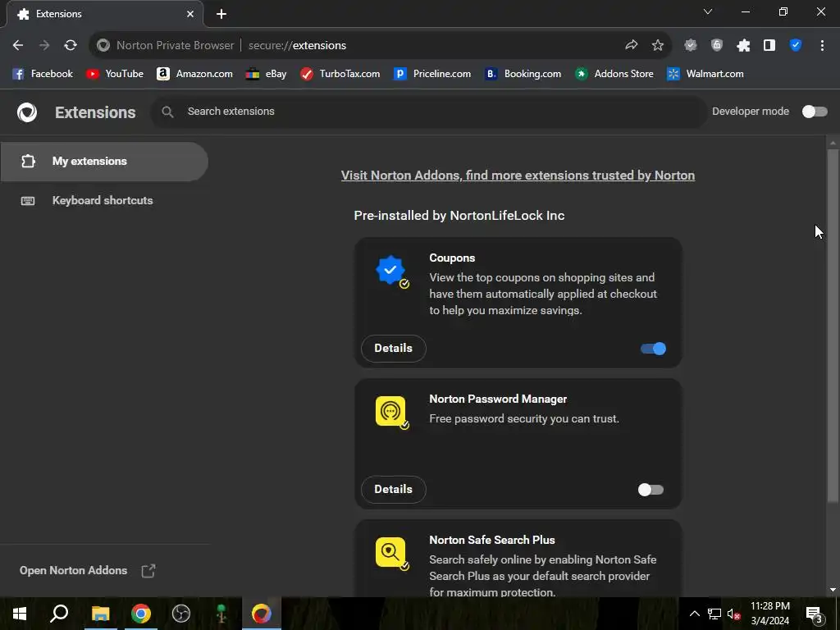Image resolution: width=840 pixels, height=630 pixels.
Task: Open Keyboard shortcuts in the sidebar
Action: click(104, 200)
